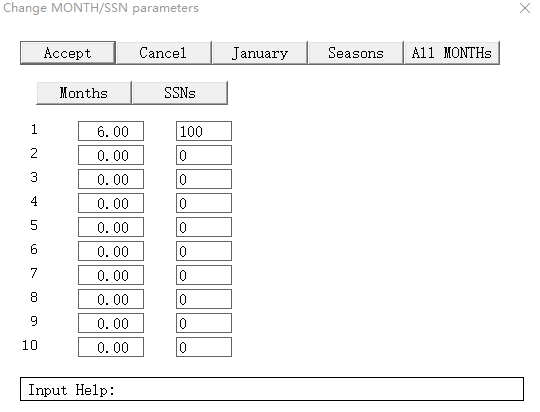
Task: Focus the row 2 month field
Action: click(x=111, y=155)
